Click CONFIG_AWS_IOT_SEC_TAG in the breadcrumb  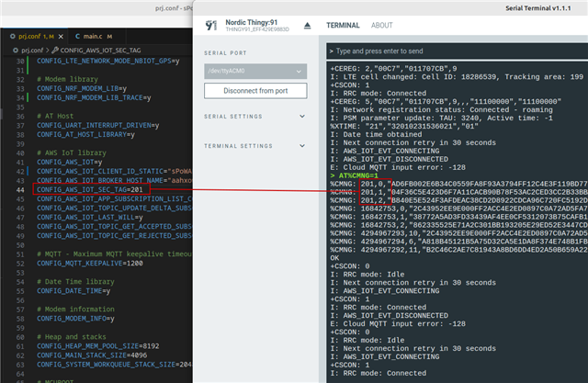tap(100, 51)
